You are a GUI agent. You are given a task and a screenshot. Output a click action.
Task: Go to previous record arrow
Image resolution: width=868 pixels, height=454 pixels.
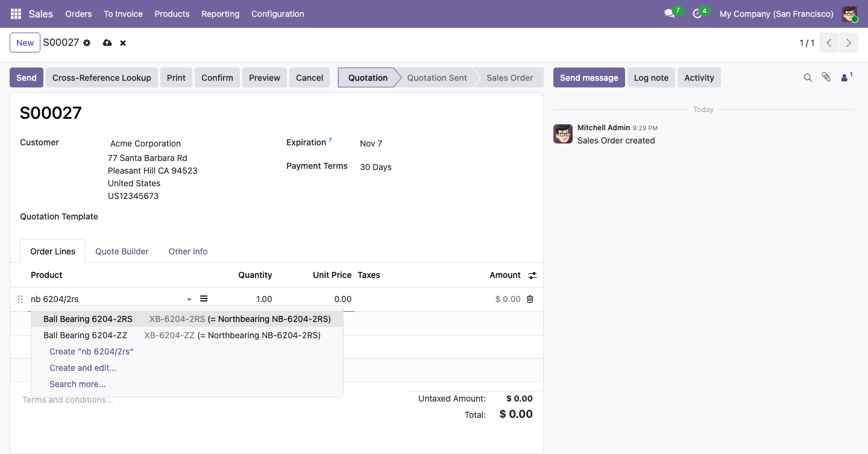829,43
